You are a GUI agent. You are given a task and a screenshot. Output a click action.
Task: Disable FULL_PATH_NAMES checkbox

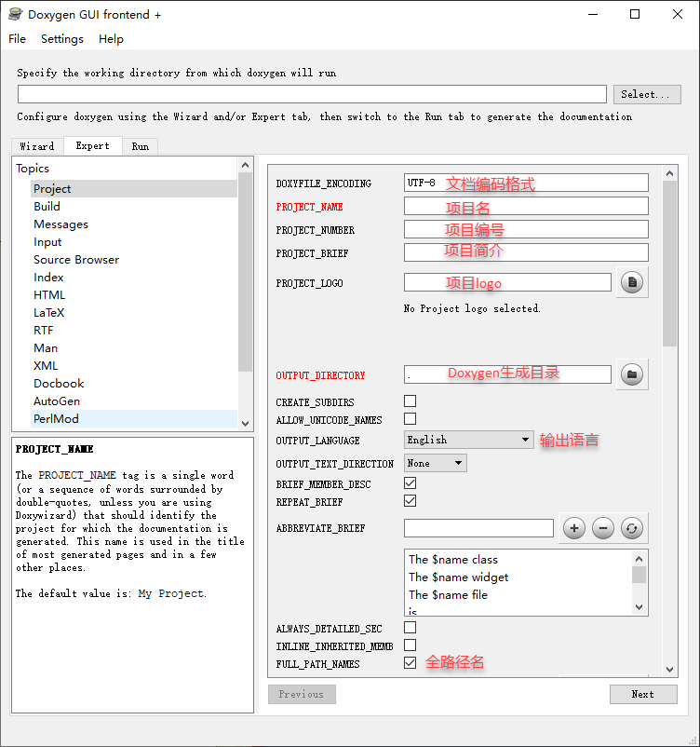[410, 662]
